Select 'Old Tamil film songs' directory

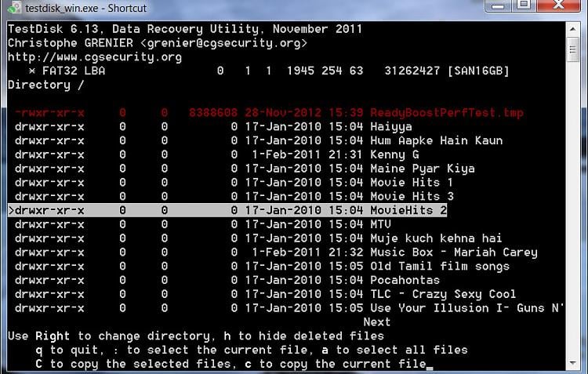(262, 266)
